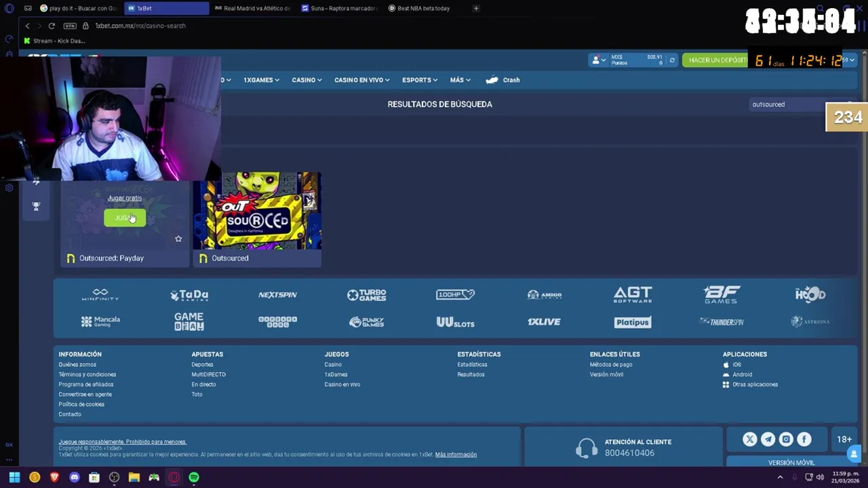Open the Crash game link
The height and width of the screenshot is (488, 868).
503,80
